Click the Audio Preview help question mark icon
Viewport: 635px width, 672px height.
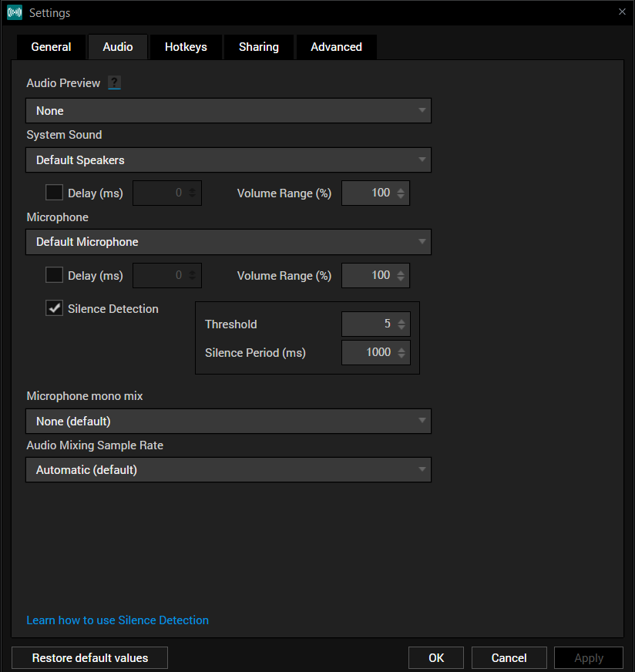pos(114,83)
